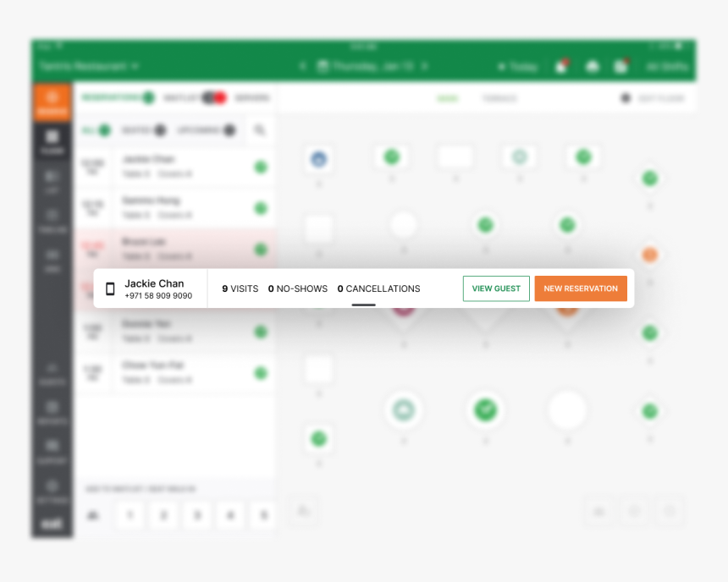The width and height of the screenshot is (728, 582).
Task: Open the Floor view in sidebar
Action: pyautogui.click(x=52, y=142)
